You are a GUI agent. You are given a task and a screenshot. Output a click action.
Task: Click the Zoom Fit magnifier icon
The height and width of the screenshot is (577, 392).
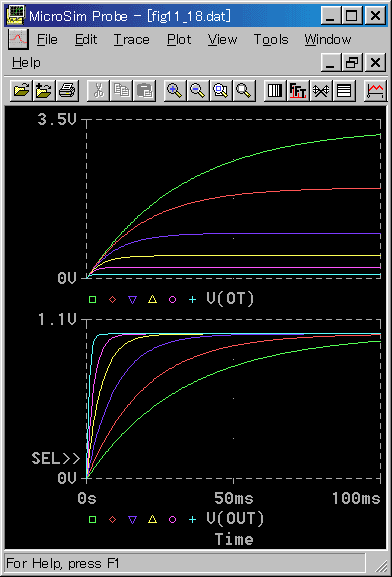click(243, 90)
